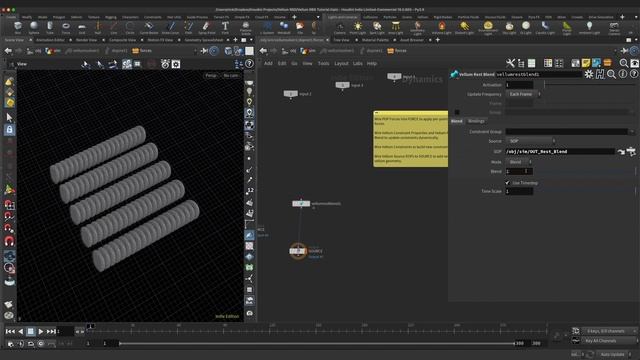The height and width of the screenshot is (360, 640).
Task: Click the SOP path input field
Action: tap(560, 151)
